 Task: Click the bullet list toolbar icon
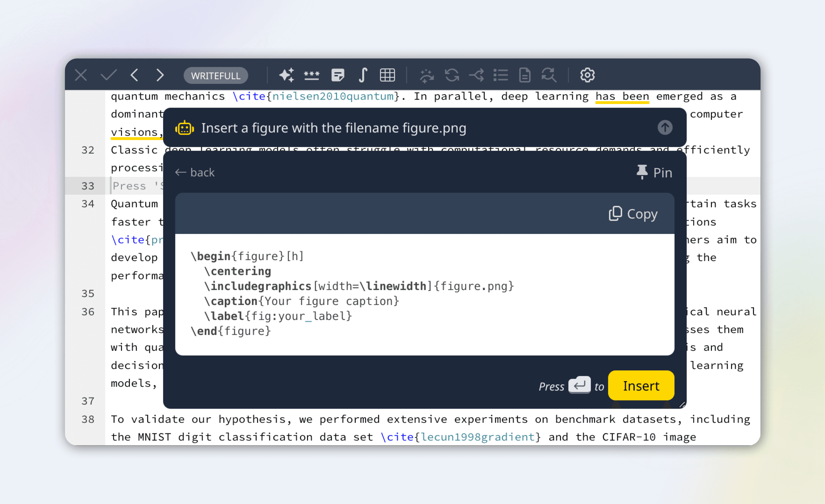[501, 75]
